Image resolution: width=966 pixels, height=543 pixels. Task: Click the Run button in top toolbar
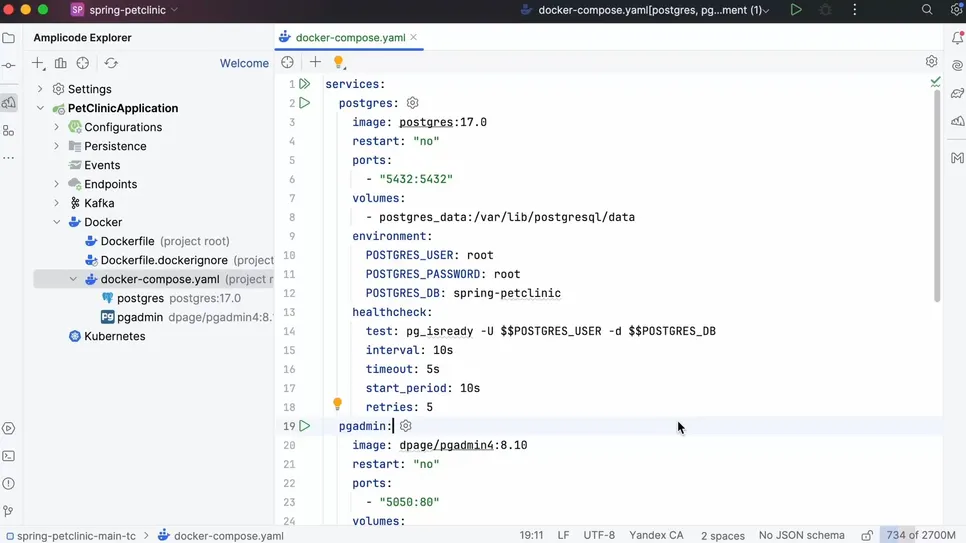(x=796, y=10)
